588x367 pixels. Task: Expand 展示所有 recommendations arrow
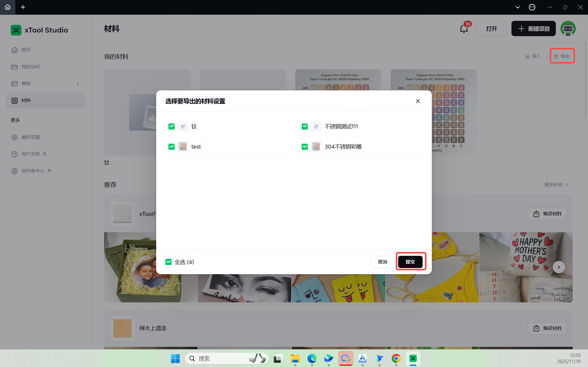[567, 185]
